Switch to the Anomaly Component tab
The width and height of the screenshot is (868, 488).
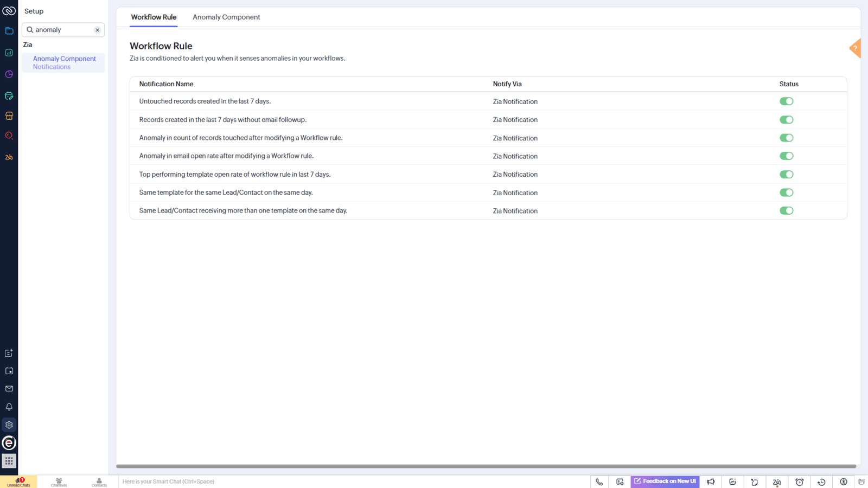[226, 17]
